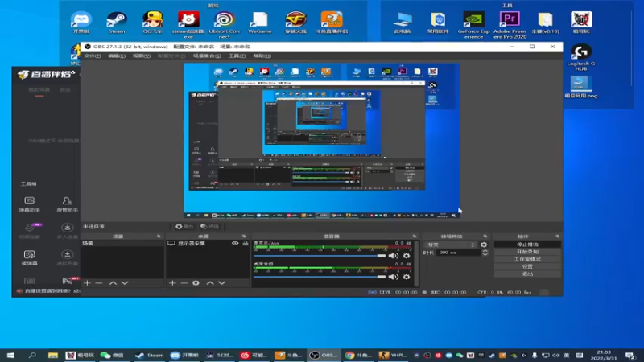Add a new source with plus icon
This screenshot has height=362, width=644.
point(172,283)
